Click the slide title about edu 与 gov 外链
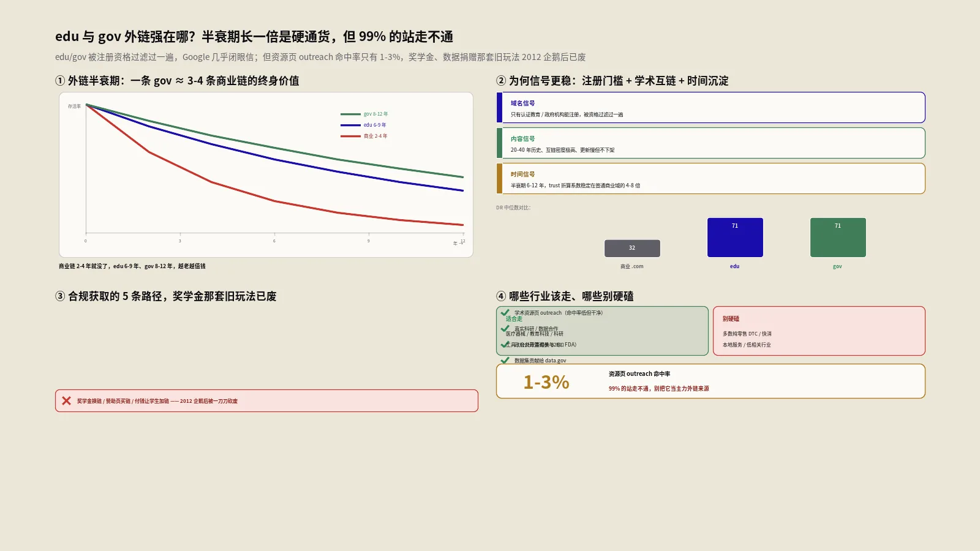980x551 pixels. (x=254, y=37)
